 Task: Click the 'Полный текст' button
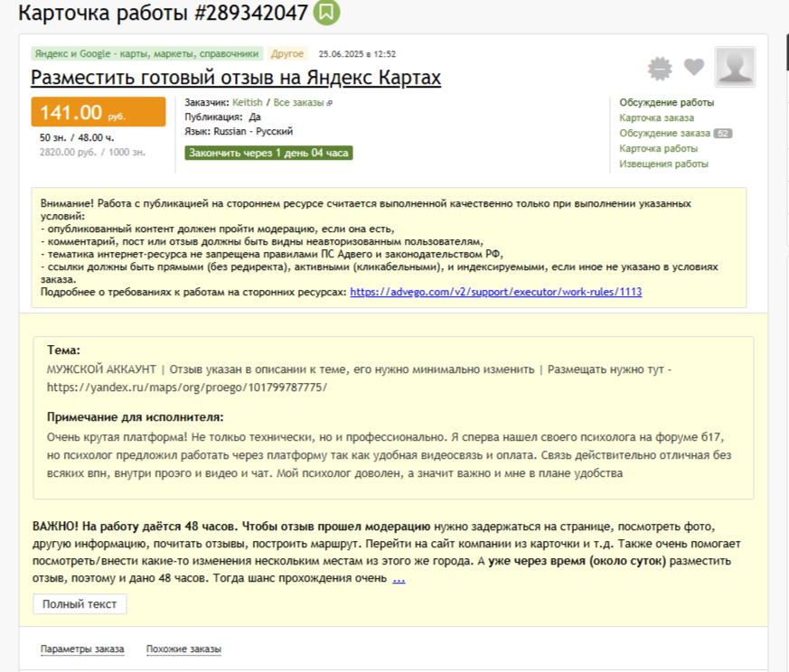tap(80, 604)
